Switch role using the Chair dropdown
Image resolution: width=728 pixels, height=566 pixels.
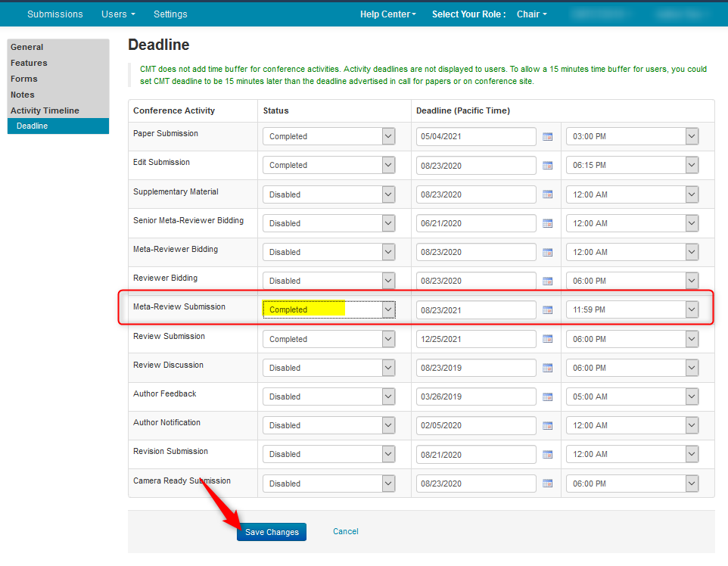coord(531,14)
